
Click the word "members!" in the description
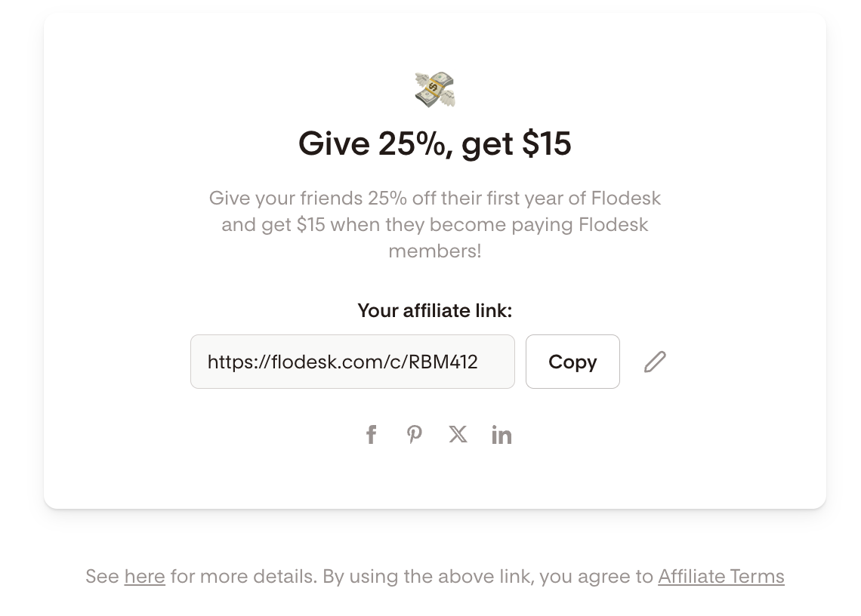click(434, 251)
